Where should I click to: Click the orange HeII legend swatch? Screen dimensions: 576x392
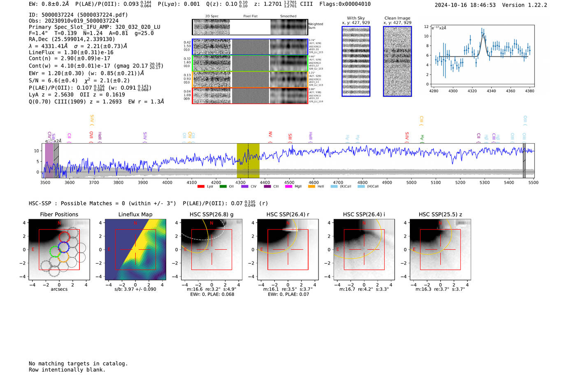click(311, 186)
